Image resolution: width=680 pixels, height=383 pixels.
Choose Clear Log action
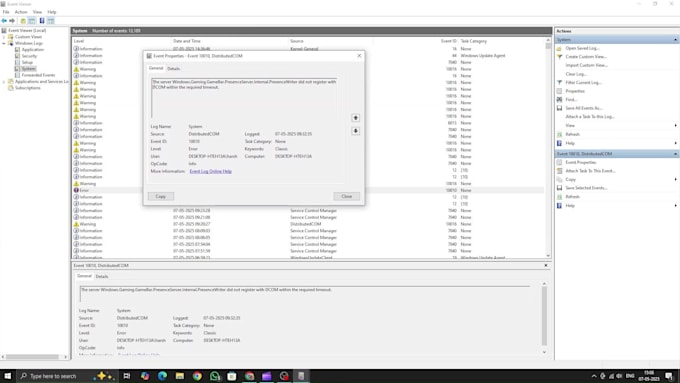[x=576, y=74]
